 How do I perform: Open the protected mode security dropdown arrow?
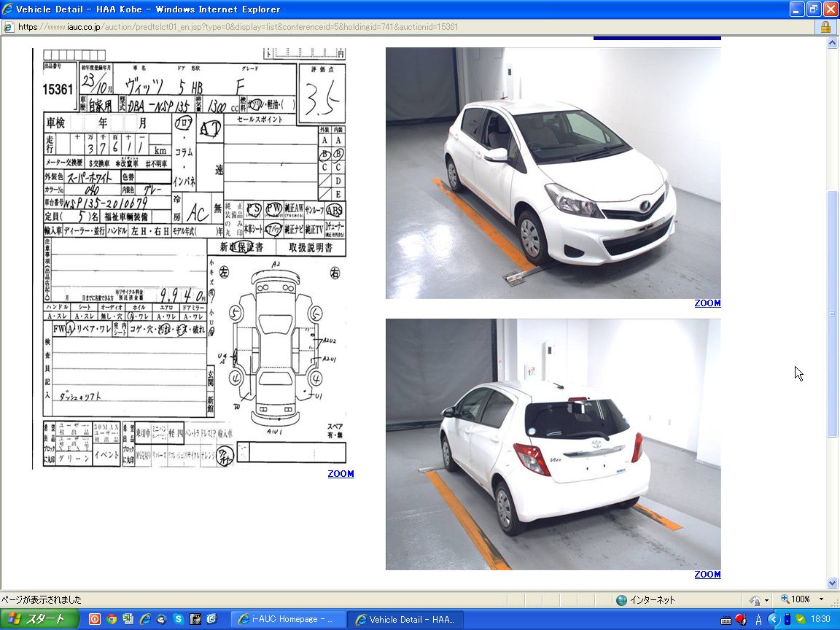click(x=766, y=600)
